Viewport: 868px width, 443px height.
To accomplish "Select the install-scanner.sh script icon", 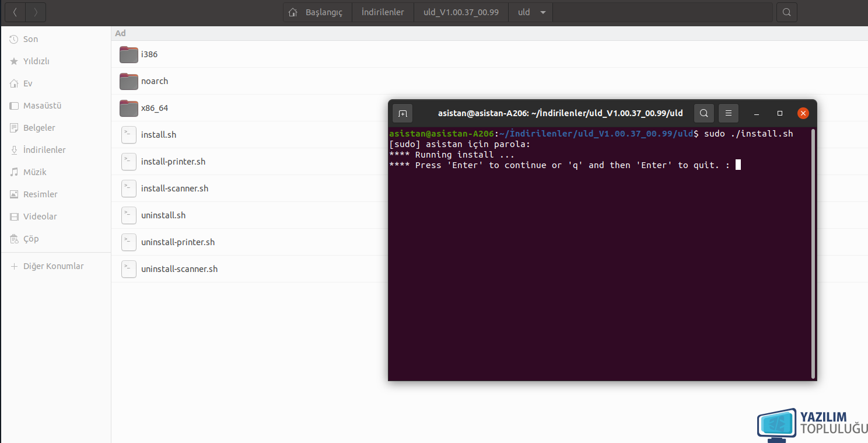I will (x=129, y=189).
